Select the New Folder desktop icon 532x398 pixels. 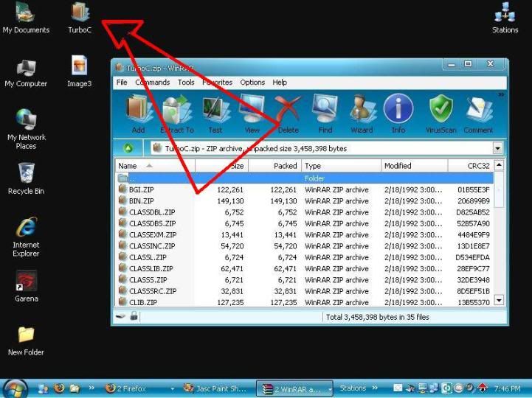pos(26,341)
